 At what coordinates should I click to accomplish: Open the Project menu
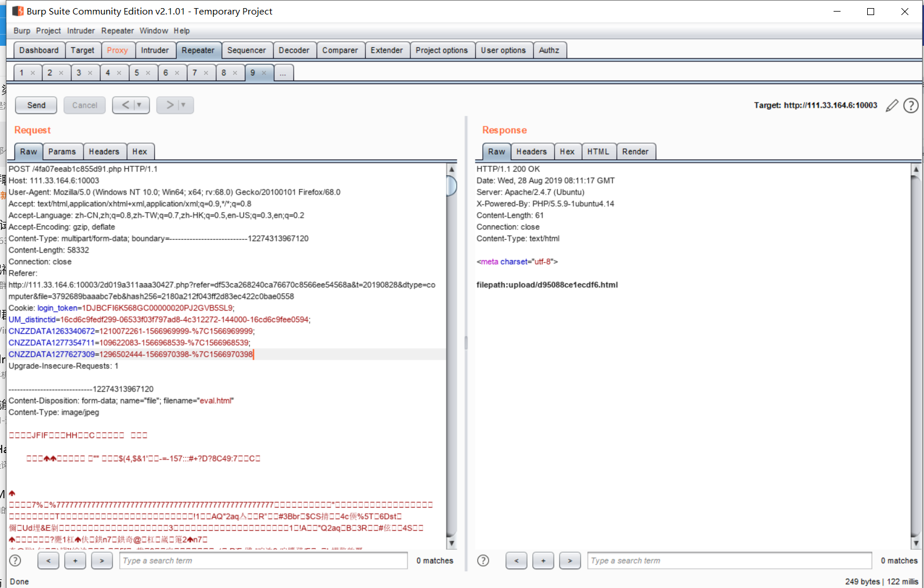coord(48,31)
